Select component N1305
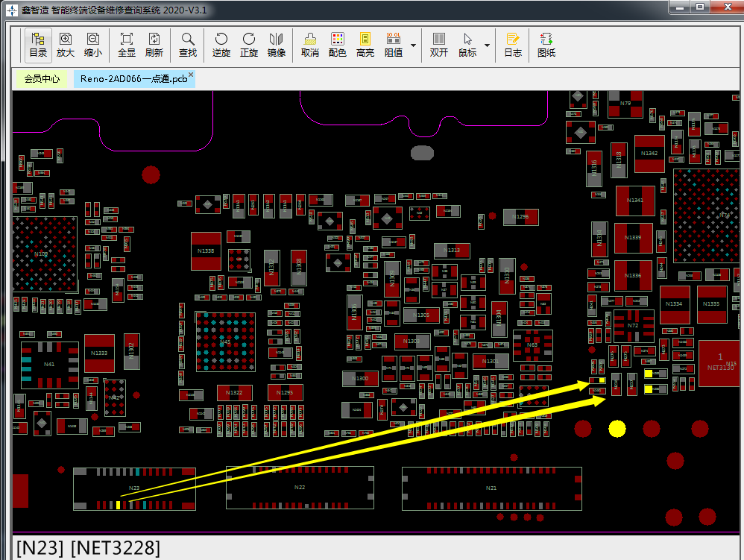The width and height of the screenshot is (744, 560). coord(421,315)
